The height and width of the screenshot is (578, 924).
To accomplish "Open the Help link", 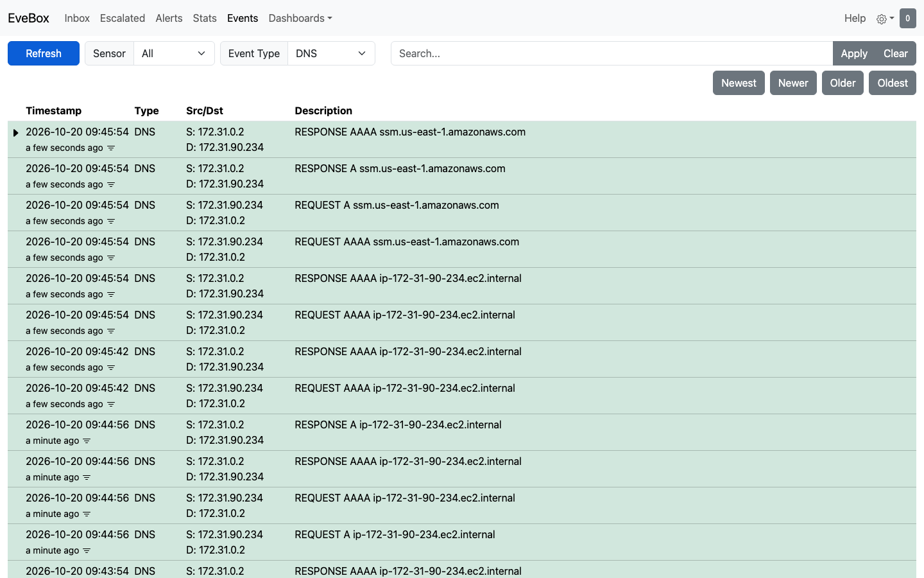I will [855, 18].
